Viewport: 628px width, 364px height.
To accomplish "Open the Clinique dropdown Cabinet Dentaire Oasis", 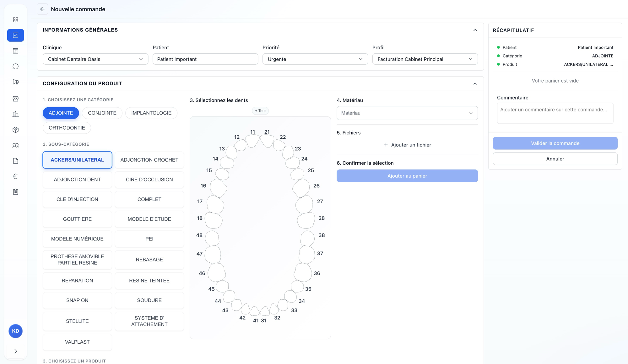I will point(95,59).
